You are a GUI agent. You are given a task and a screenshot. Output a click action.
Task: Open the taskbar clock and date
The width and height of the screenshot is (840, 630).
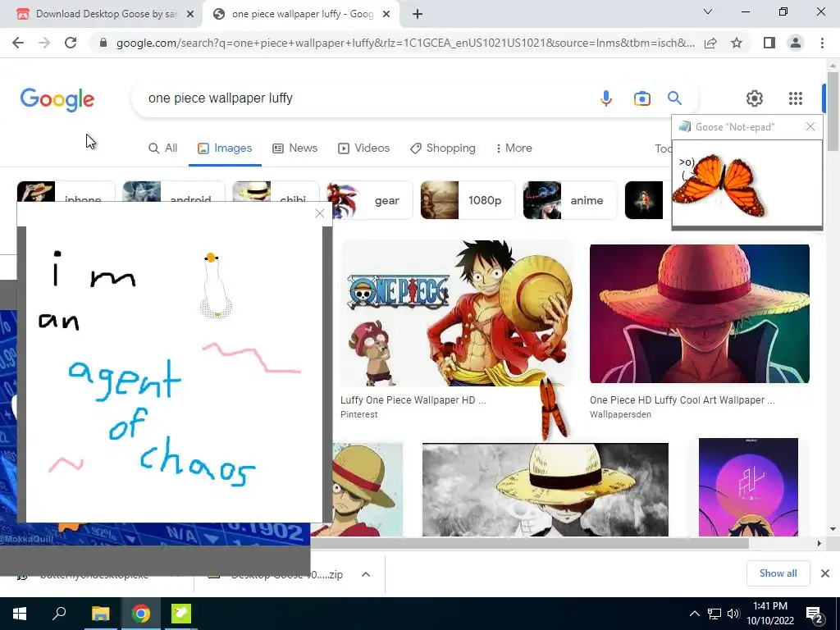(770, 614)
